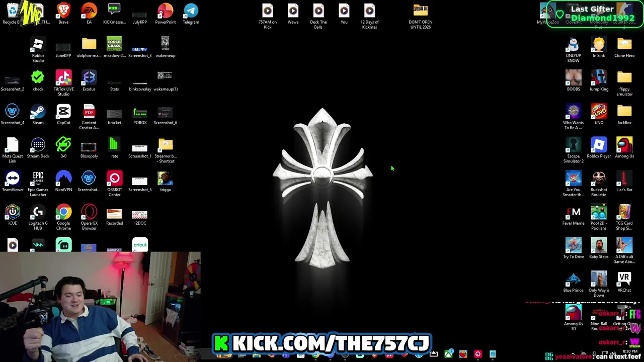The height and width of the screenshot is (362, 644).
Task: Open Who Wants To Be A... icon
Action: coord(573,117)
